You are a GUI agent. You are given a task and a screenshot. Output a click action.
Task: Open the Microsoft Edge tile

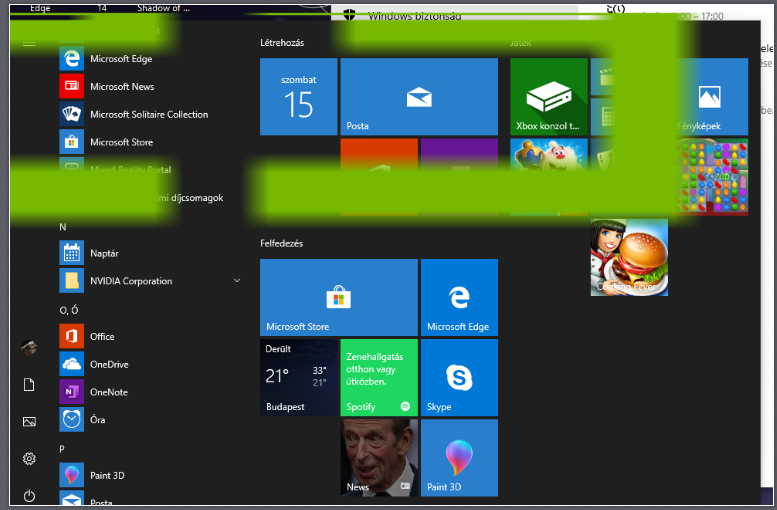[459, 297]
